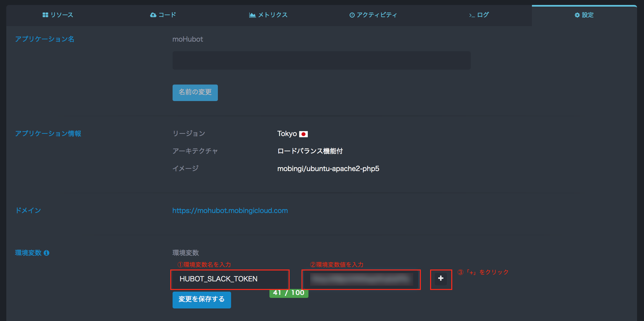Click the chart icon beside メトリクス
Image resolution: width=644 pixels, height=321 pixels.
(252, 15)
